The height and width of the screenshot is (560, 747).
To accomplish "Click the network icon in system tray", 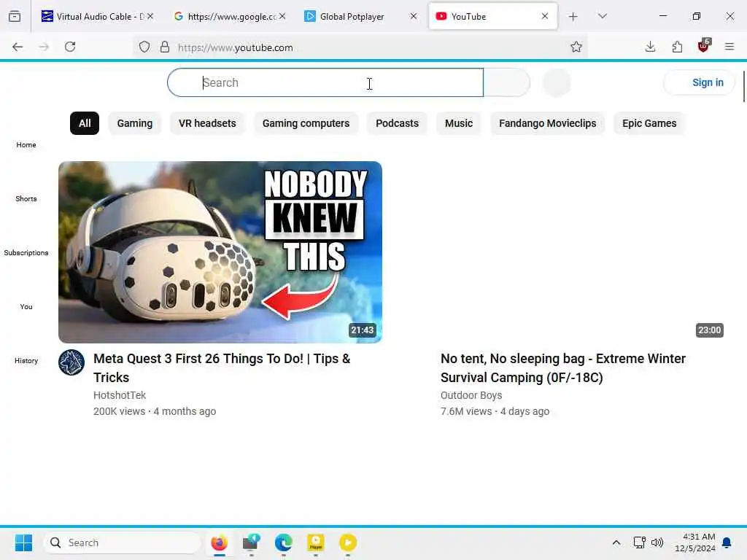I will pyautogui.click(x=639, y=542).
